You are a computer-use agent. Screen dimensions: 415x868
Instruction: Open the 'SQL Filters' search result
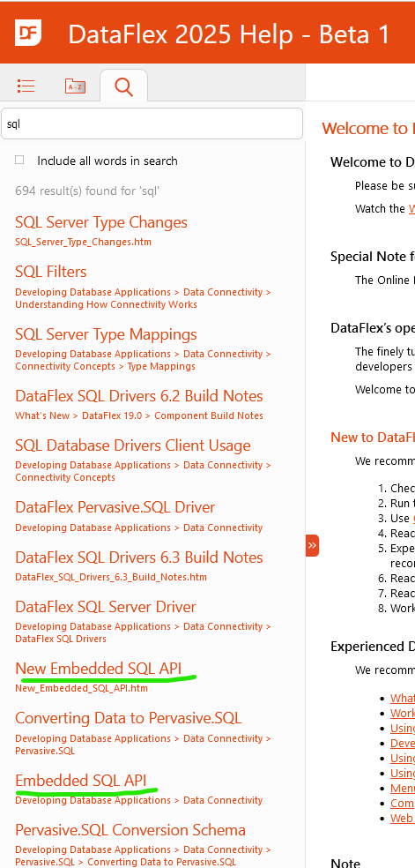click(x=51, y=272)
